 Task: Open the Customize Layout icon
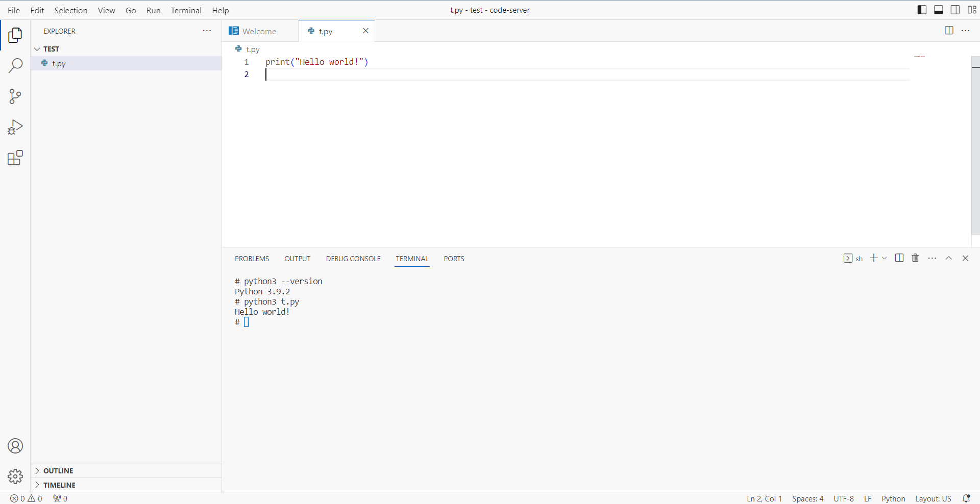(972, 10)
